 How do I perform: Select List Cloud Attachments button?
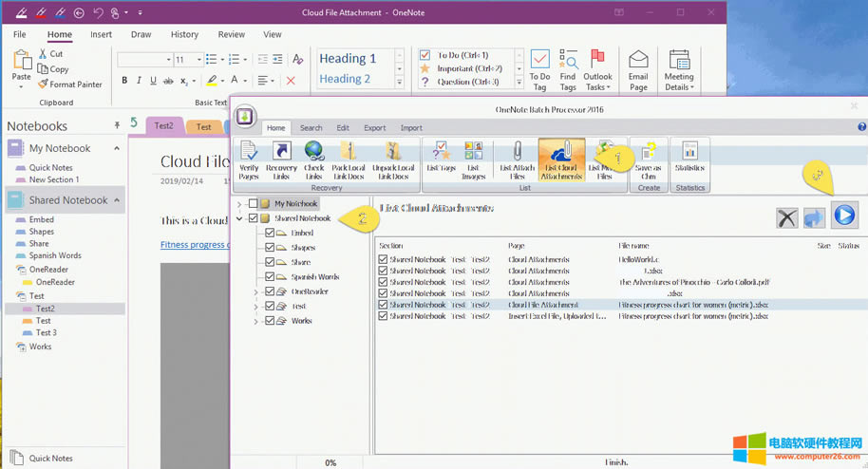pyautogui.click(x=561, y=159)
